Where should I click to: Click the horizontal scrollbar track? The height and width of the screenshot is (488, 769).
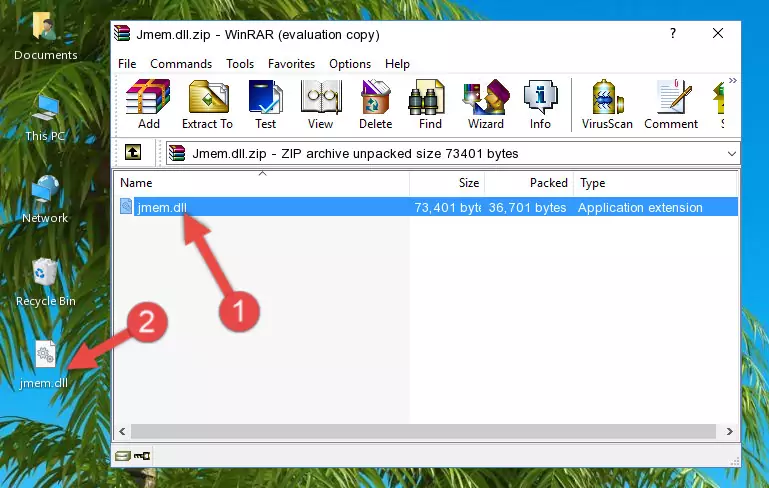click(x=423, y=432)
